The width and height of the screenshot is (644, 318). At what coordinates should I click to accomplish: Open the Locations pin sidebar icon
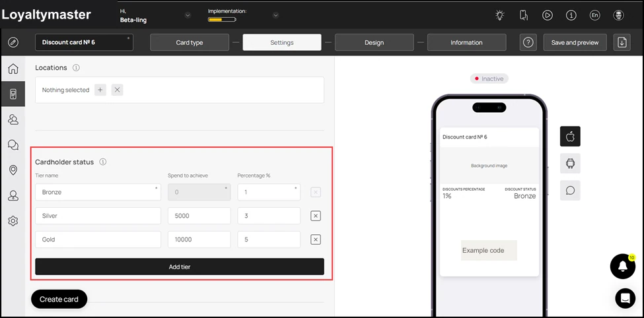(x=13, y=170)
